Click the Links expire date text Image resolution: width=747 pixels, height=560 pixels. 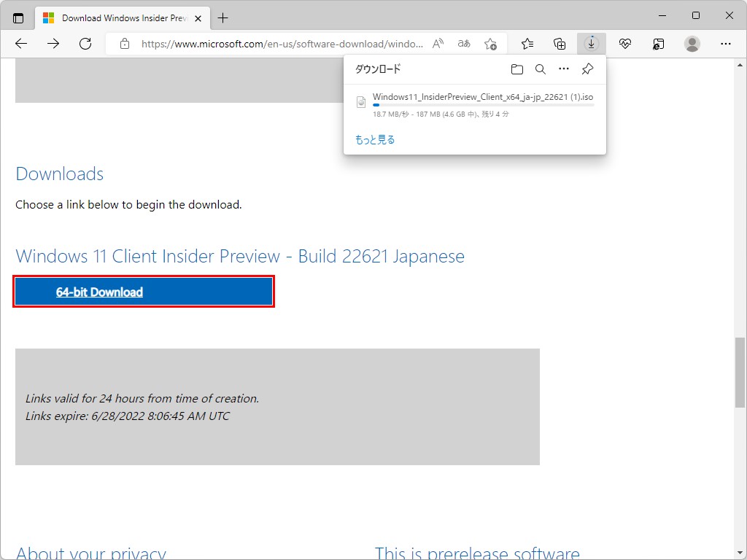click(127, 416)
